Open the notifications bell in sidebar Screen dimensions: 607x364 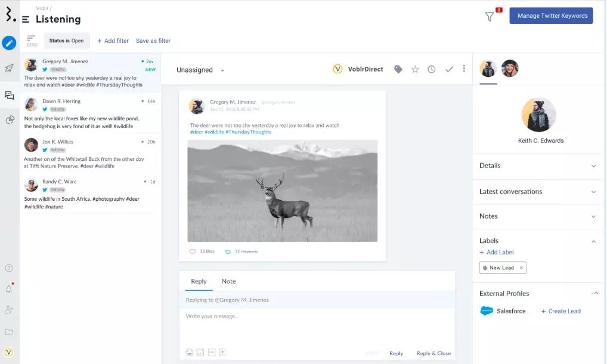point(9,289)
